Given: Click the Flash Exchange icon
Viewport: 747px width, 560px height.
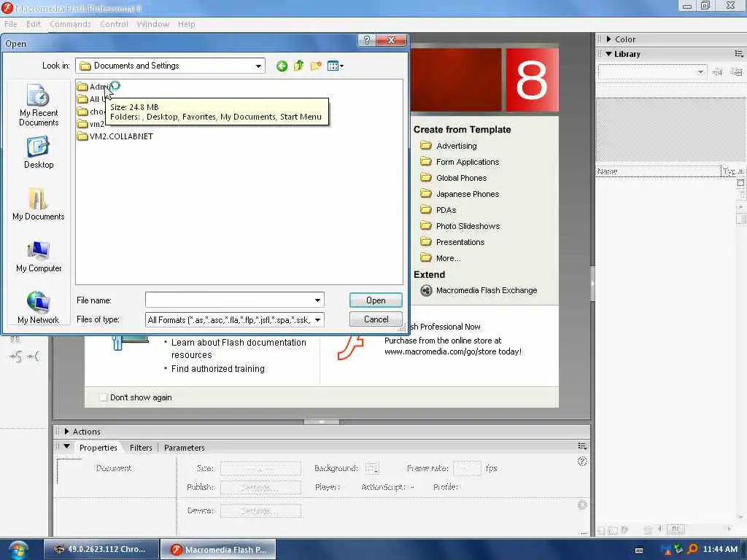Looking at the screenshot, I should click(426, 290).
